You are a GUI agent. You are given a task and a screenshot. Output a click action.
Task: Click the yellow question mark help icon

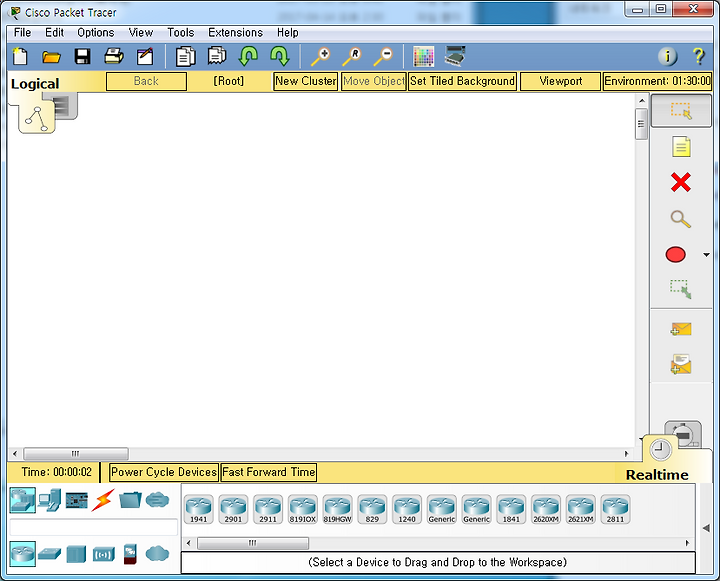pyautogui.click(x=698, y=56)
